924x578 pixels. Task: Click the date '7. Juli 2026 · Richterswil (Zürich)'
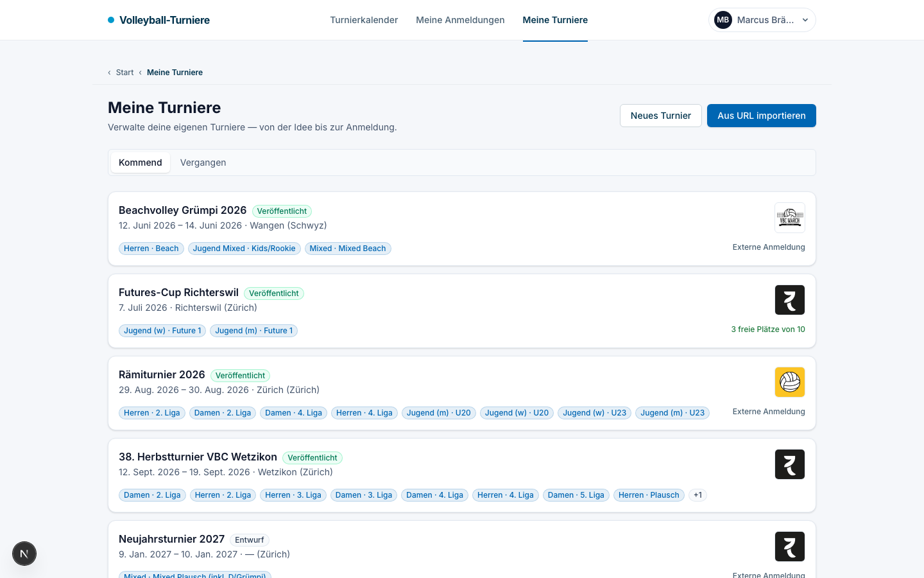tap(188, 308)
